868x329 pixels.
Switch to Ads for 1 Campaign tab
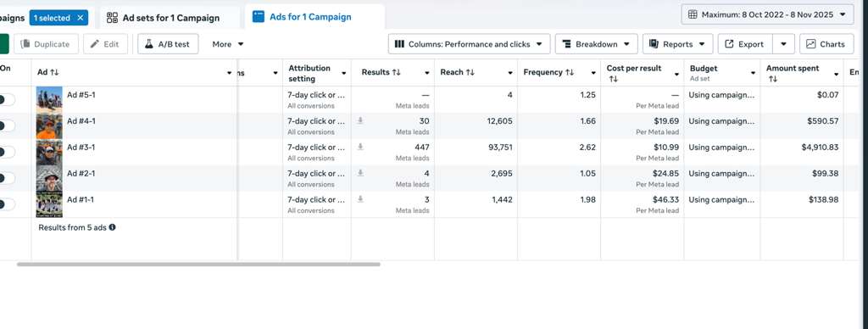coord(315,17)
